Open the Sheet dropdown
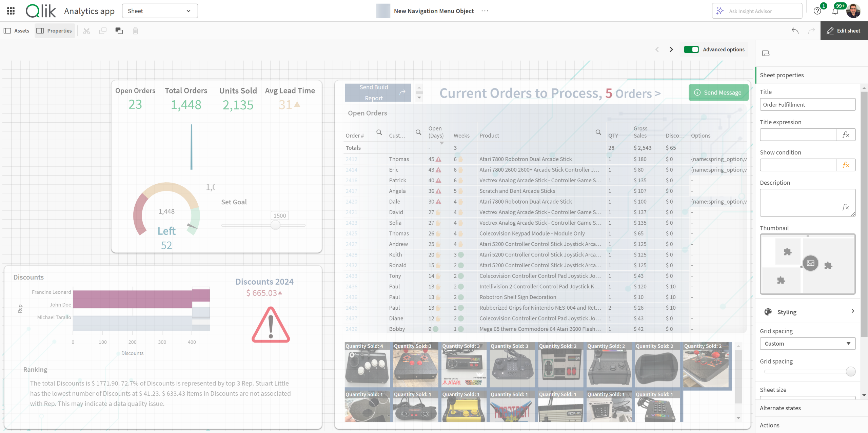 pos(160,11)
